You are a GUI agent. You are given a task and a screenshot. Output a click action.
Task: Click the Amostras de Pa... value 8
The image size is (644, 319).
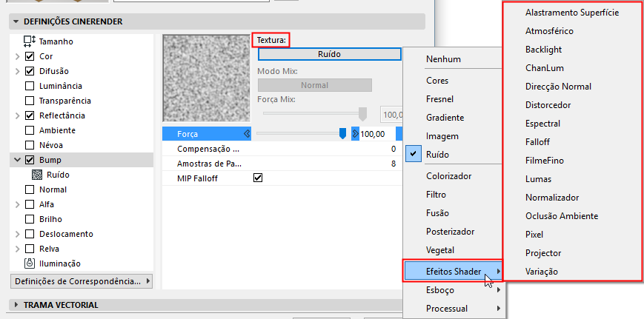(394, 164)
